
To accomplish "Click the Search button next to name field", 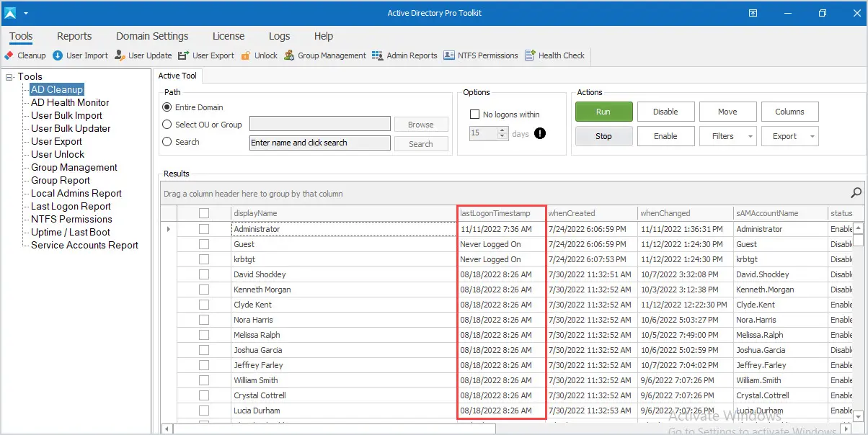I will tap(421, 144).
